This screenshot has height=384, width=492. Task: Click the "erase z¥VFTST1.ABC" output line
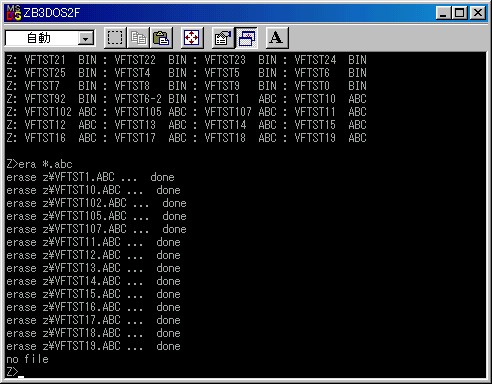(x=90, y=177)
